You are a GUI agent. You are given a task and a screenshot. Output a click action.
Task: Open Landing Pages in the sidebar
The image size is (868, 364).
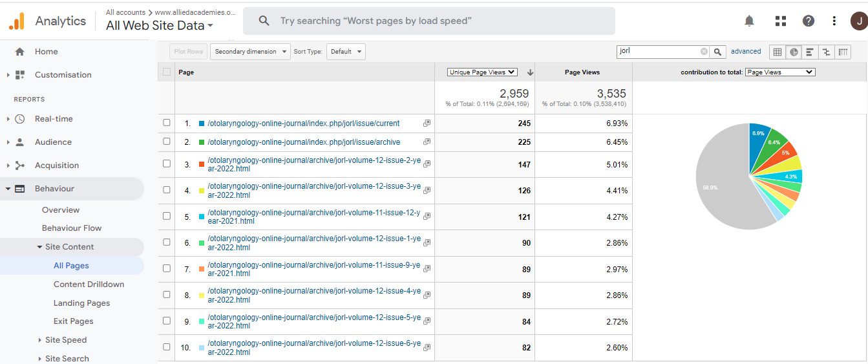[81, 303]
